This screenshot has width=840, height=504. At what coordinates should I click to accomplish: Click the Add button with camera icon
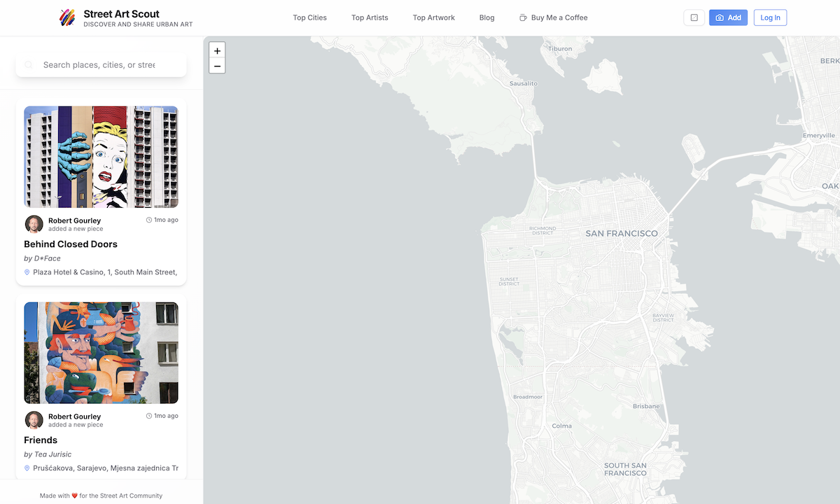728,17
